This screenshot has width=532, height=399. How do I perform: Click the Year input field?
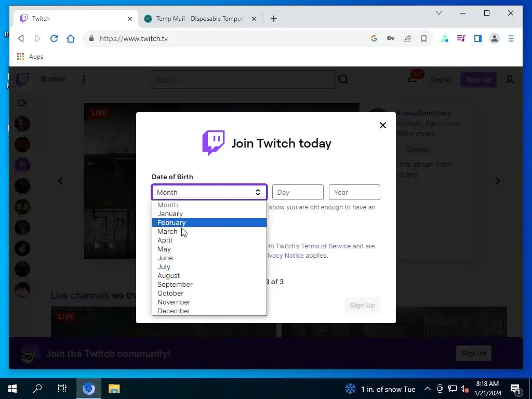pyautogui.click(x=354, y=192)
